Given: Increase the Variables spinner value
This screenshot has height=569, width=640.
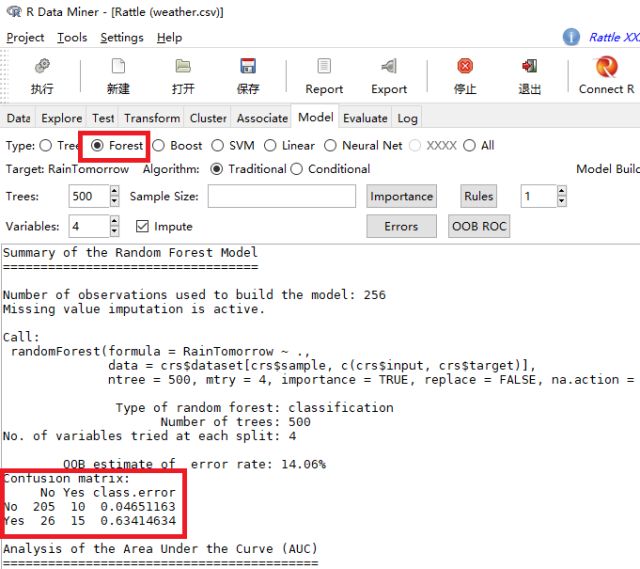Looking at the screenshot, I should click(x=115, y=221).
